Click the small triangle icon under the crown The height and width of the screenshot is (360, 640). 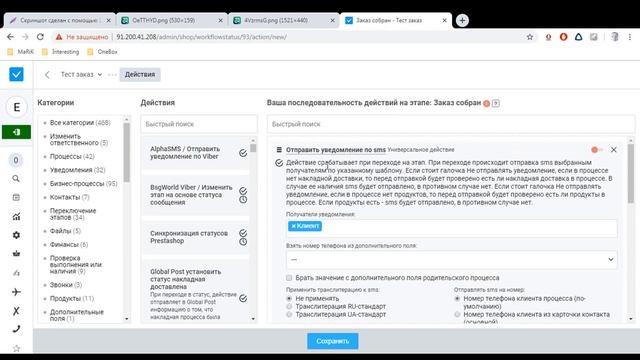coord(16,273)
